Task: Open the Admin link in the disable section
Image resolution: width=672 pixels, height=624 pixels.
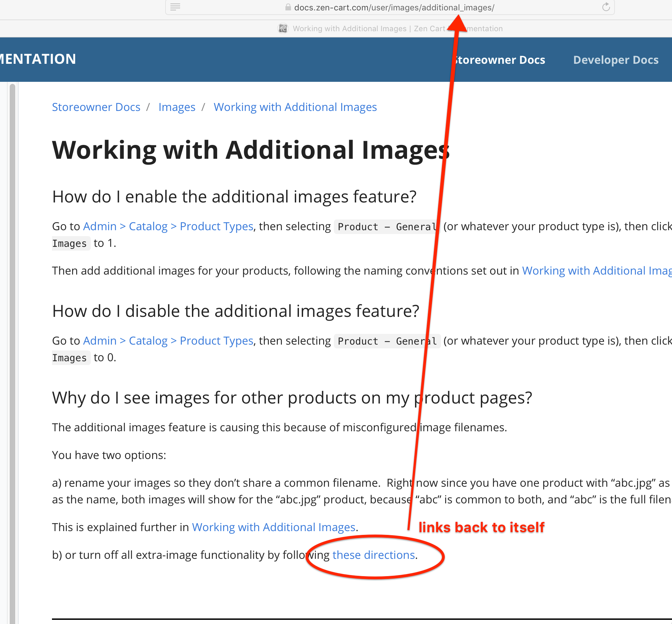Action: click(x=100, y=341)
